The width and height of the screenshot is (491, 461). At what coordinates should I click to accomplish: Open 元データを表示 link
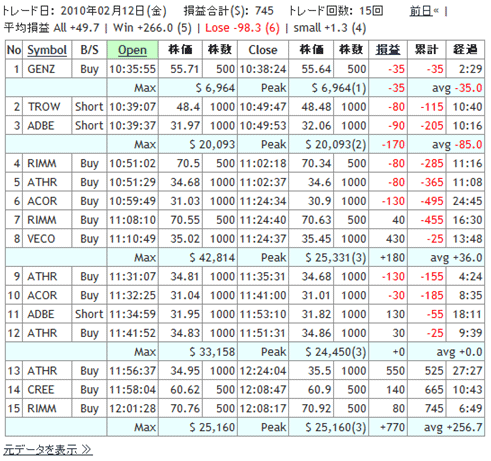(x=48, y=450)
